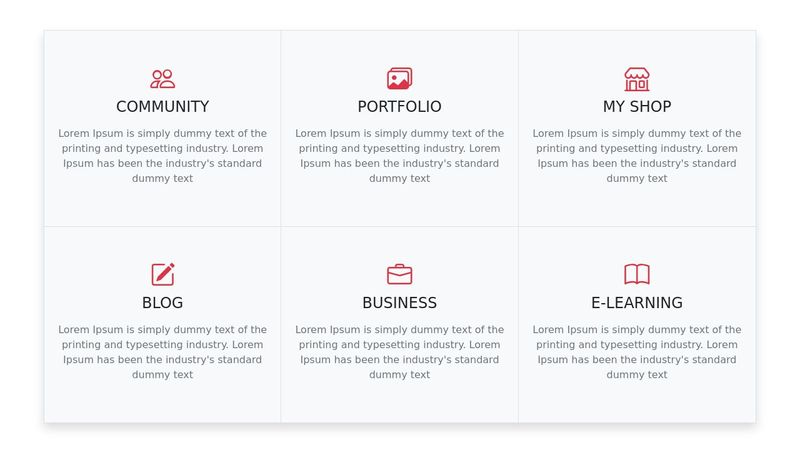800x450 pixels.
Task: Click the My Shop storefront icon
Action: 637,79
